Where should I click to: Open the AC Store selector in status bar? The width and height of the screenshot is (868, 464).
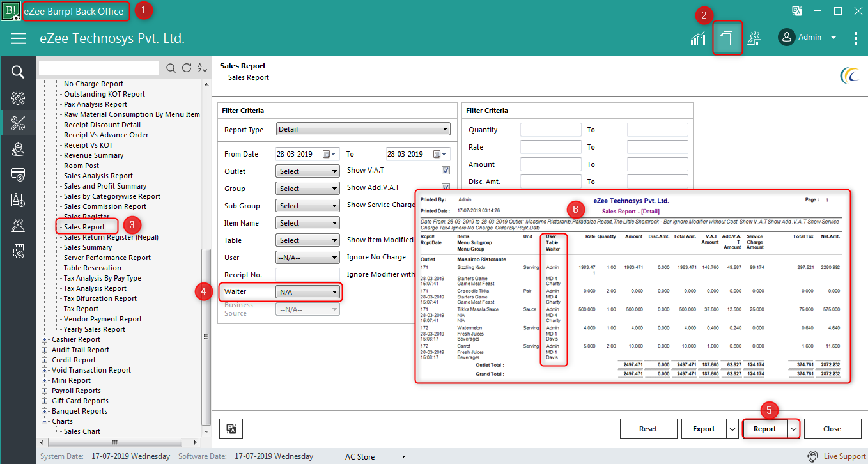(375, 456)
